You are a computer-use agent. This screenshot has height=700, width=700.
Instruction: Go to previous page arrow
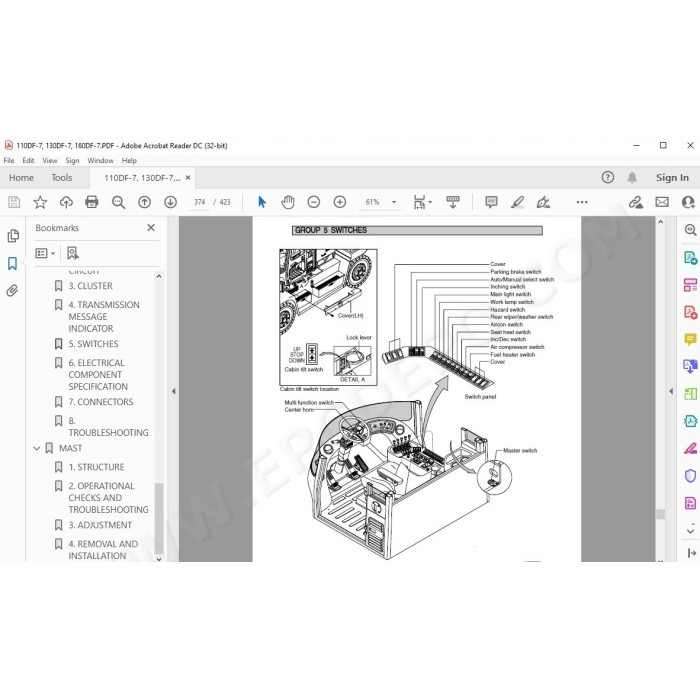click(144, 202)
